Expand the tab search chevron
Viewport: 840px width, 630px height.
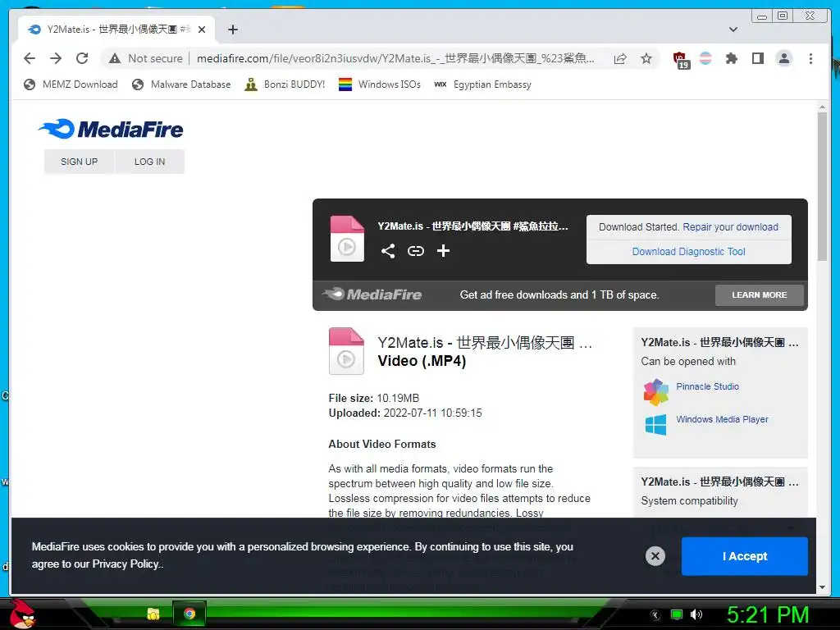[733, 30]
